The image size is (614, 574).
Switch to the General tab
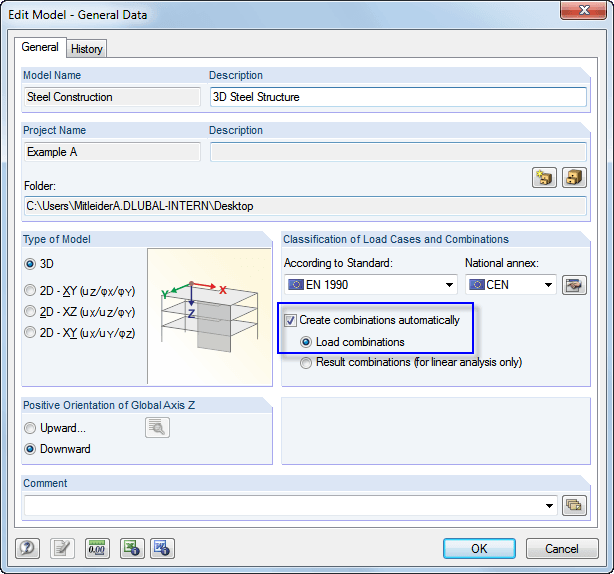(x=40, y=47)
